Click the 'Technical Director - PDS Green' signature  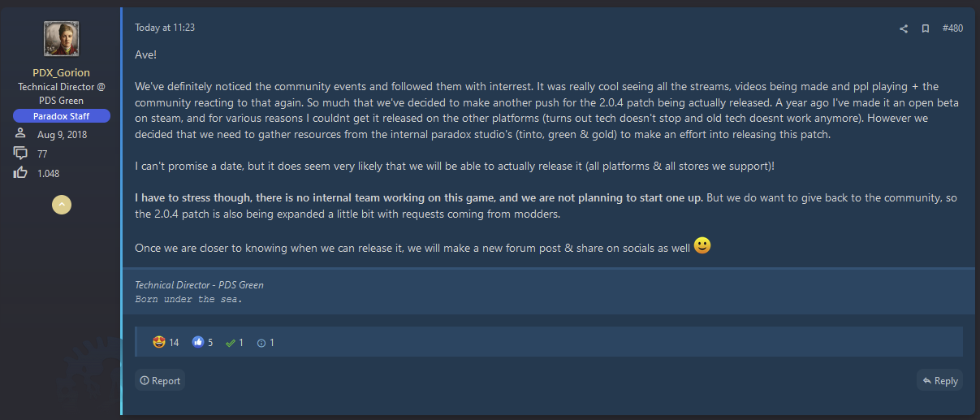[x=199, y=285]
